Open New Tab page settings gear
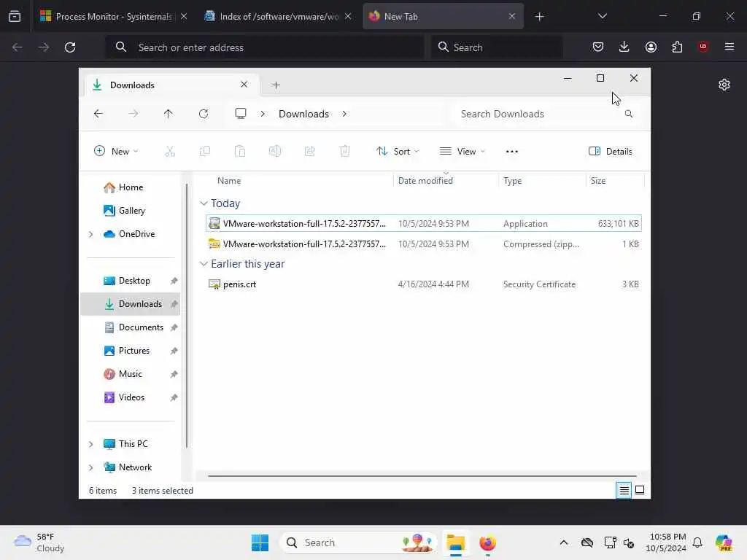Image resolution: width=747 pixels, height=560 pixels. pos(724,85)
